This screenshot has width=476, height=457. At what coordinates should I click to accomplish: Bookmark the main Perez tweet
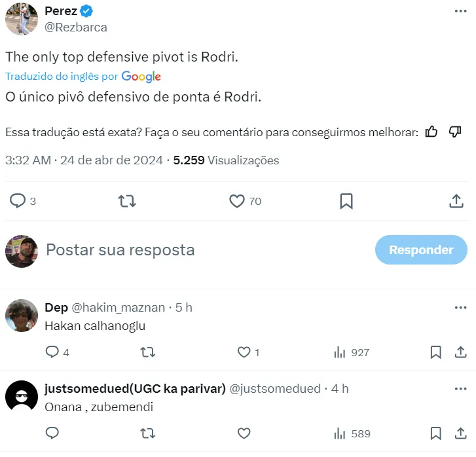pyautogui.click(x=346, y=201)
